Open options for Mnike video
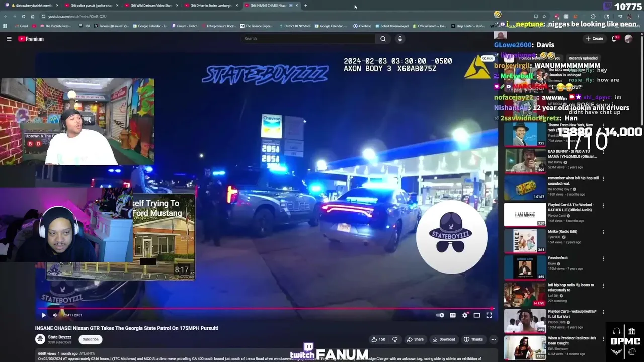The width and height of the screenshot is (644, 362). click(603, 232)
